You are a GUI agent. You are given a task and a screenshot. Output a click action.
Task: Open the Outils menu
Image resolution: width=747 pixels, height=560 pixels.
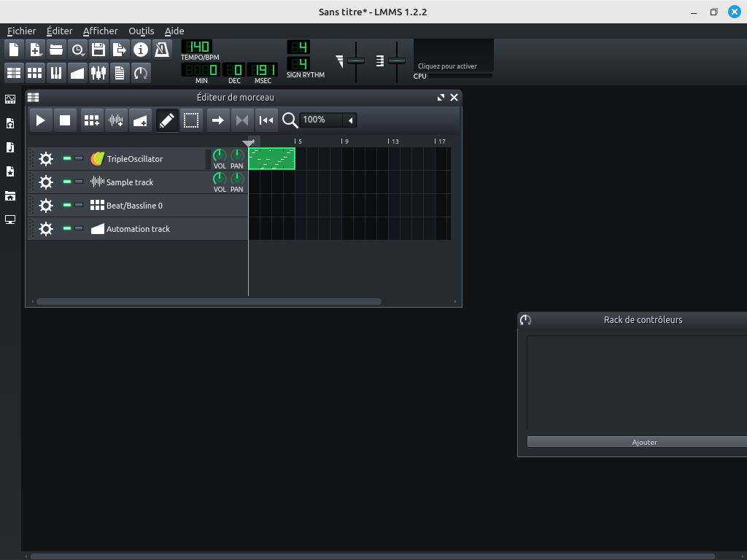pyautogui.click(x=142, y=31)
